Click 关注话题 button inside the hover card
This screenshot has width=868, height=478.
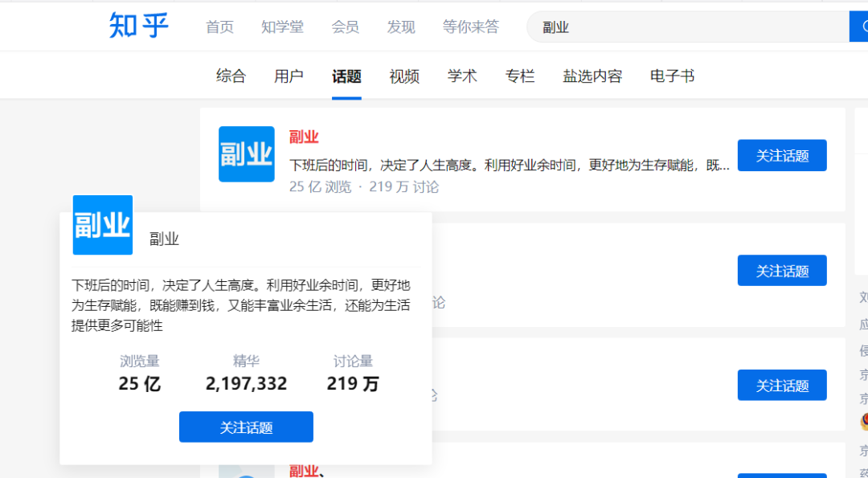click(247, 427)
